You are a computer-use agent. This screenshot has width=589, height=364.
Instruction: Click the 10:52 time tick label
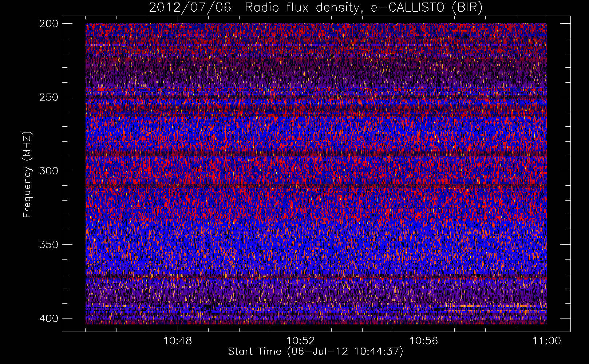[x=301, y=341]
